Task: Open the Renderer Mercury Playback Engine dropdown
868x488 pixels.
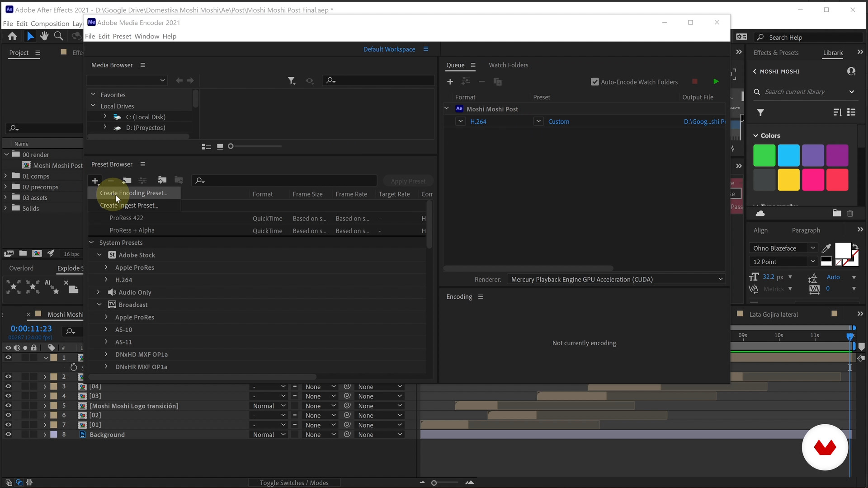Action: 617,279
